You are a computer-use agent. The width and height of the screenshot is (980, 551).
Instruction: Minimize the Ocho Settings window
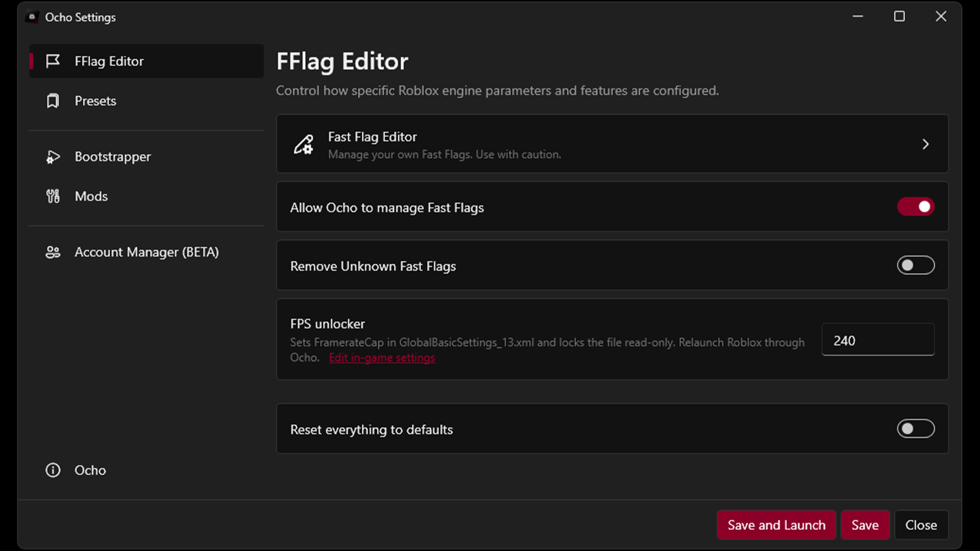pyautogui.click(x=858, y=16)
